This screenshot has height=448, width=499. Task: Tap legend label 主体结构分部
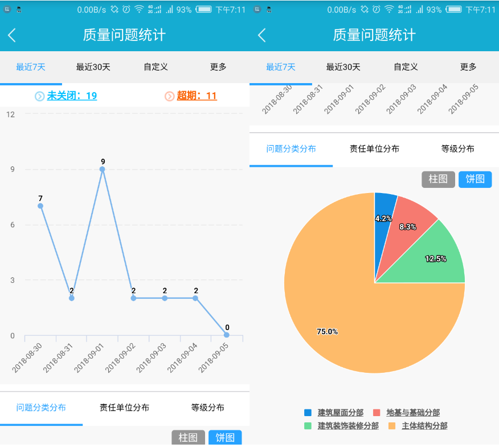pyautogui.click(x=424, y=426)
